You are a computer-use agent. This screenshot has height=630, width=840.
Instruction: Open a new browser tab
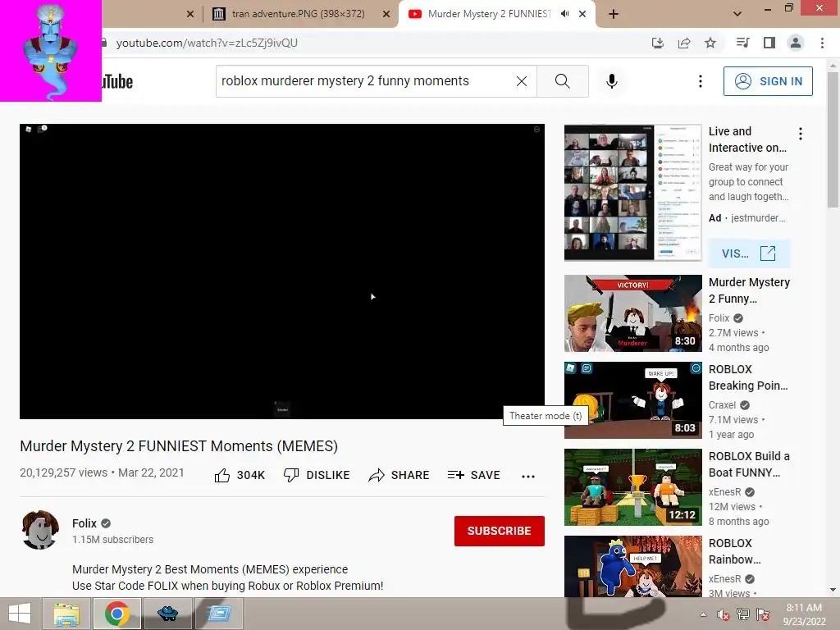pos(614,14)
